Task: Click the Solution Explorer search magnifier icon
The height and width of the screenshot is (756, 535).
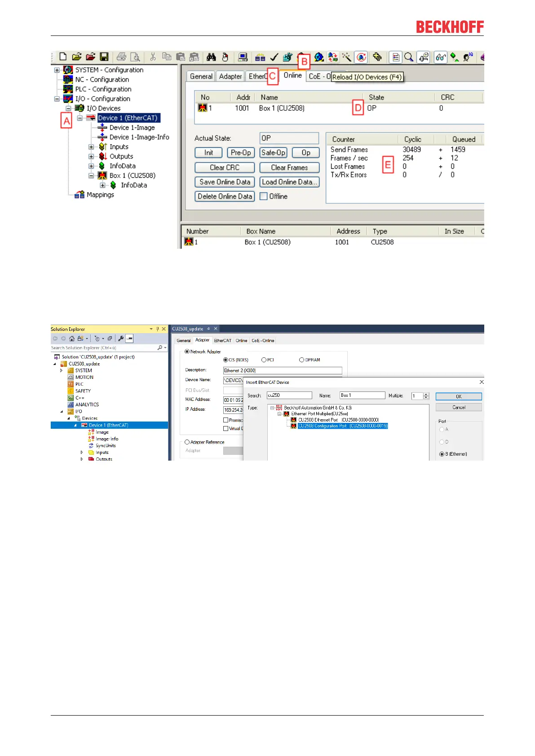Action: pyautogui.click(x=160, y=348)
